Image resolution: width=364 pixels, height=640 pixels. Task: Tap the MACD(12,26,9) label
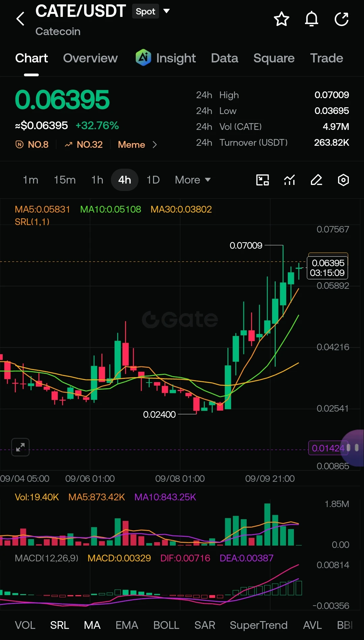47,558
